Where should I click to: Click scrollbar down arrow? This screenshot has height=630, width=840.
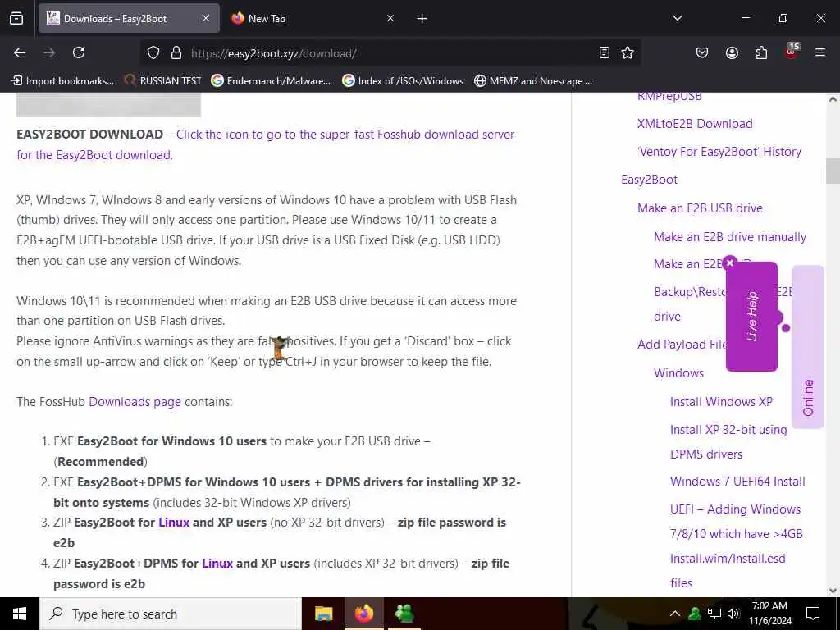point(833,591)
